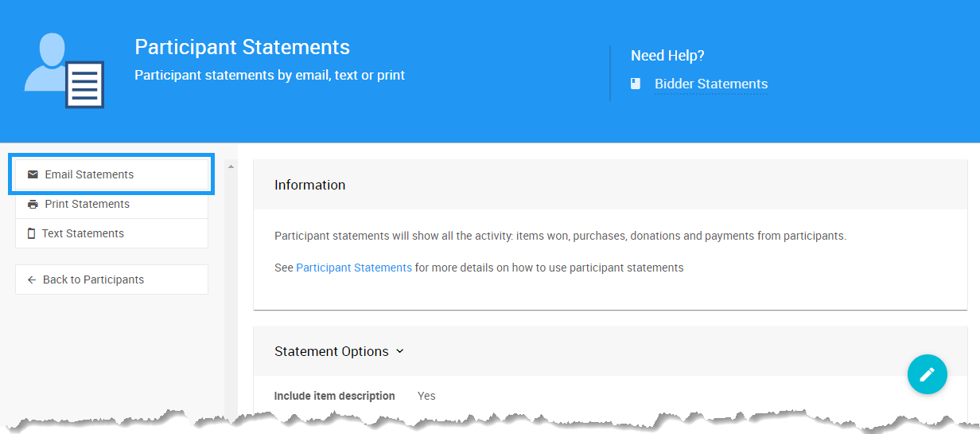Click the Include item description Yes value
The width and height of the screenshot is (980, 434).
pyautogui.click(x=426, y=396)
